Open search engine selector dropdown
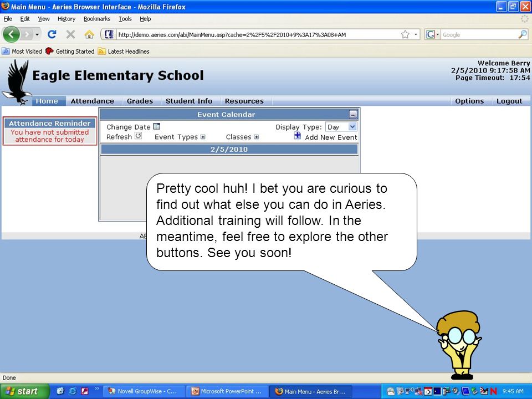Screen dimensions: 532x399 click(x=433, y=34)
